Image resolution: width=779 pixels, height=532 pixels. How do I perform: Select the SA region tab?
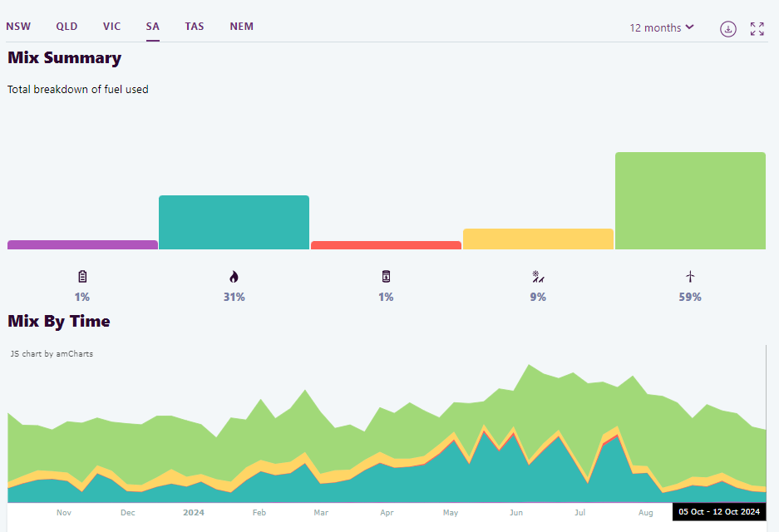(153, 27)
